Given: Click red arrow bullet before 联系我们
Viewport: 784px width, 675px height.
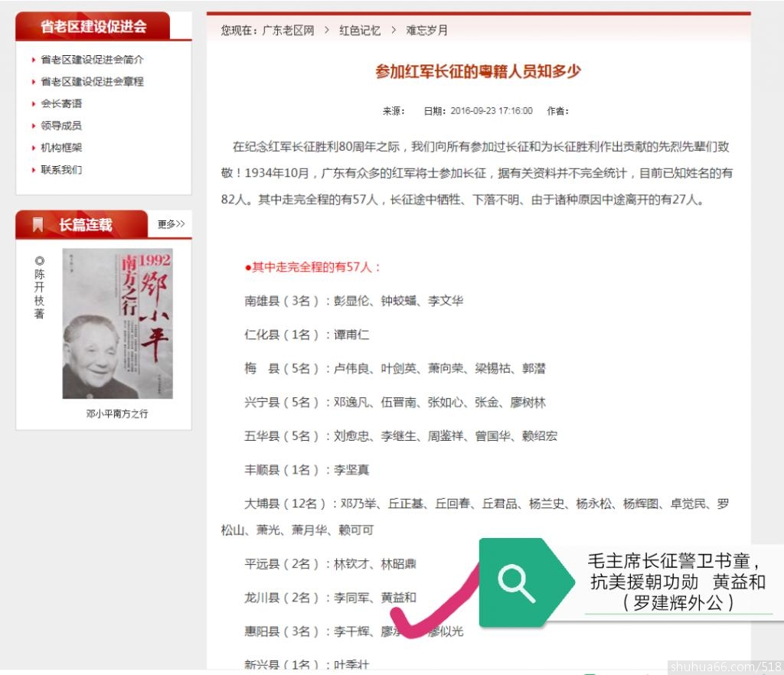Looking at the screenshot, I should coord(34,170).
